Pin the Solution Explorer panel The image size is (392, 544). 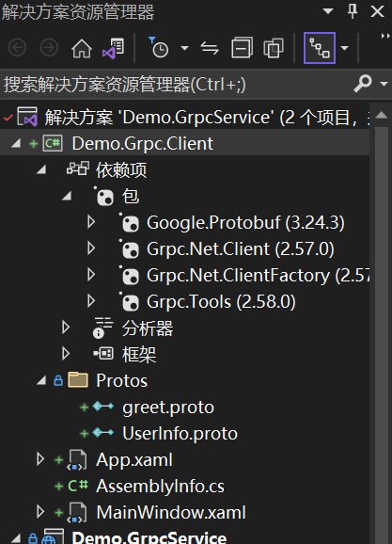(353, 11)
